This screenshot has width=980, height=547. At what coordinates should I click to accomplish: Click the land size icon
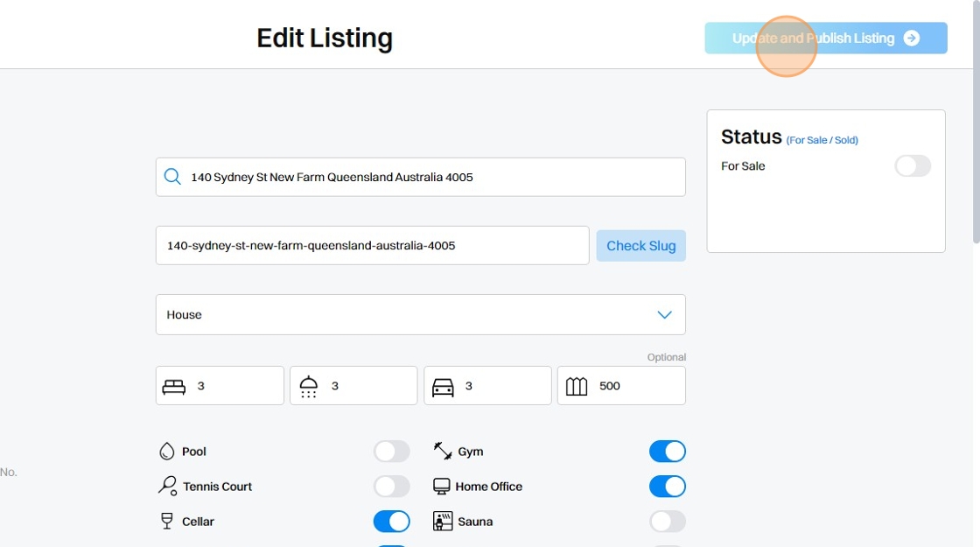[577, 386]
